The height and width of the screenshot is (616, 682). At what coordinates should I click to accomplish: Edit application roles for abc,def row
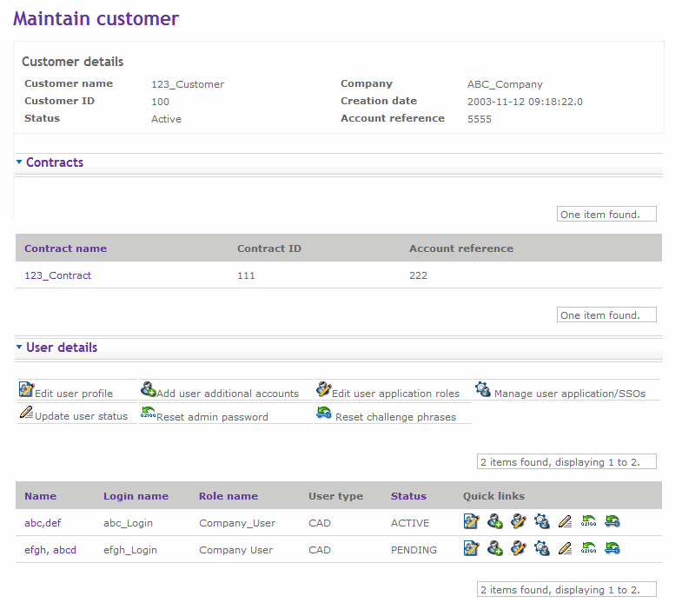pyautogui.click(x=518, y=521)
